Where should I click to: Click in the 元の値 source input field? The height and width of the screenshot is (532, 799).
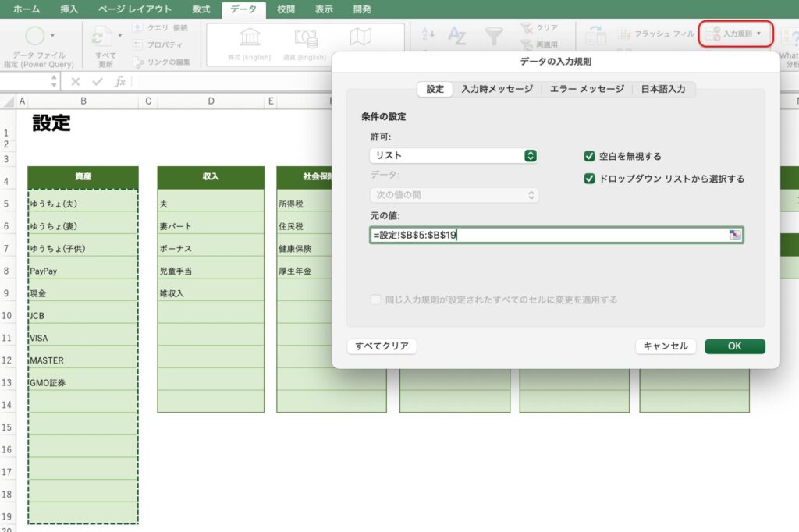(546, 235)
